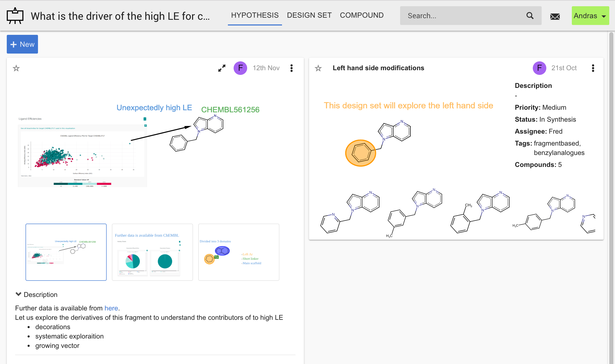Star the hypothesis card as favorite

click(16, 68)
